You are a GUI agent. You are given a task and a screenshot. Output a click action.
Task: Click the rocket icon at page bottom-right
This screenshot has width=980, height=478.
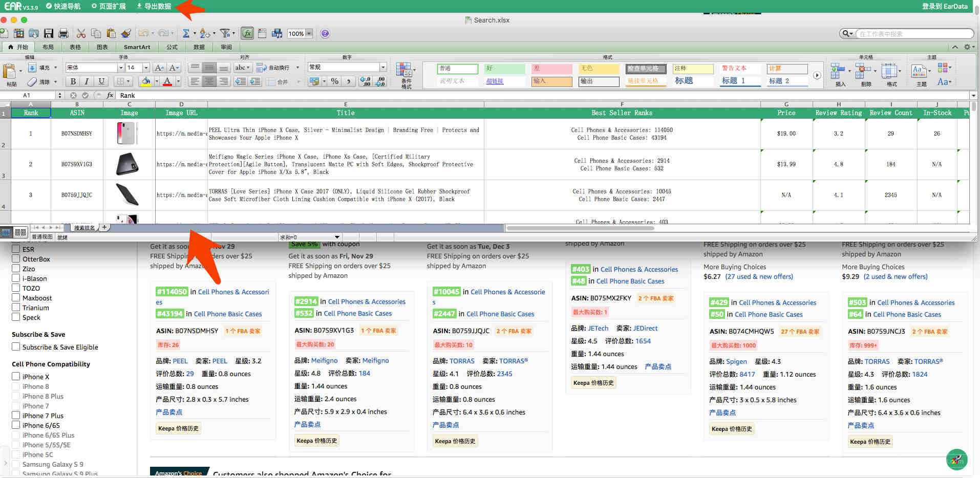coord(956,459)
